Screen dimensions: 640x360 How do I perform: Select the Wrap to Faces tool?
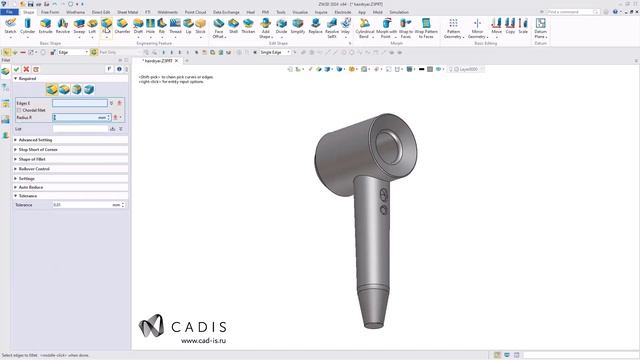(405, 29)
